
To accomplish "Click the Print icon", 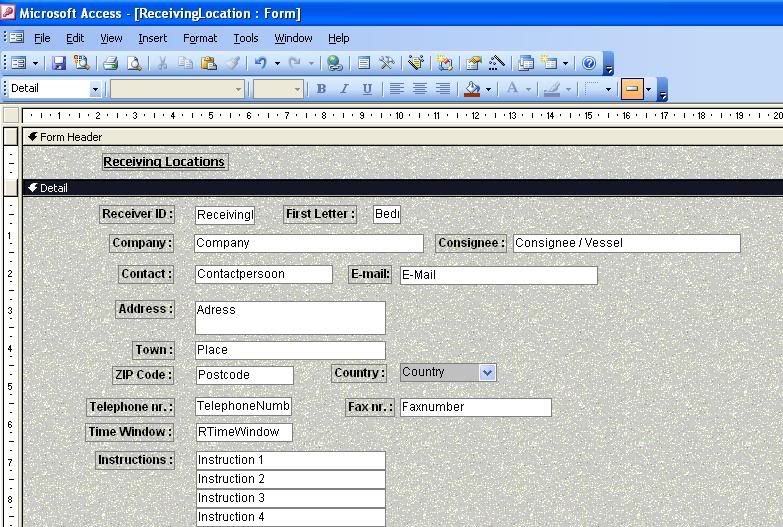I will (110, 63).
